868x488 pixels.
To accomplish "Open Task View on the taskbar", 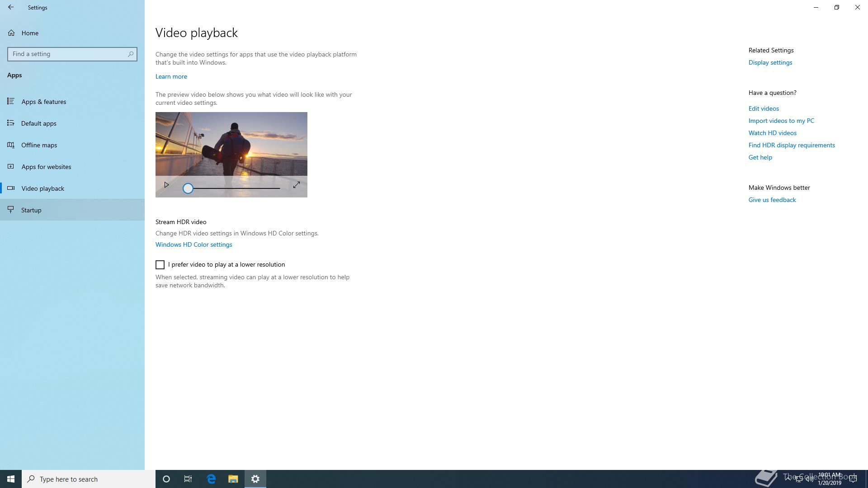I will coord(188,479).
